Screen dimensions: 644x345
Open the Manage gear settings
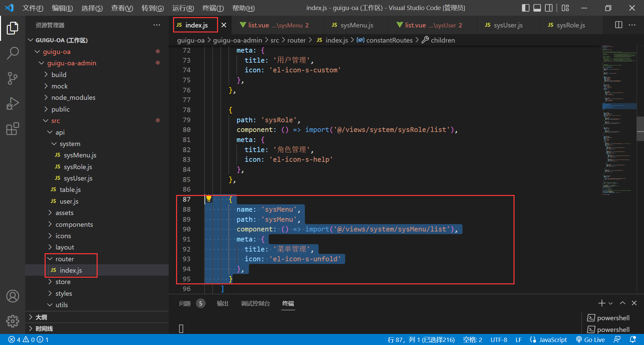[x=12, y=321]
